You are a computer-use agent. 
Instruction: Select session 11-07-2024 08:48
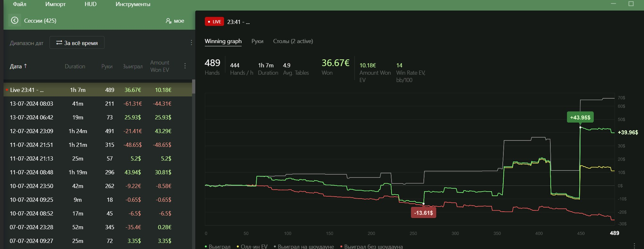(98, 172)
